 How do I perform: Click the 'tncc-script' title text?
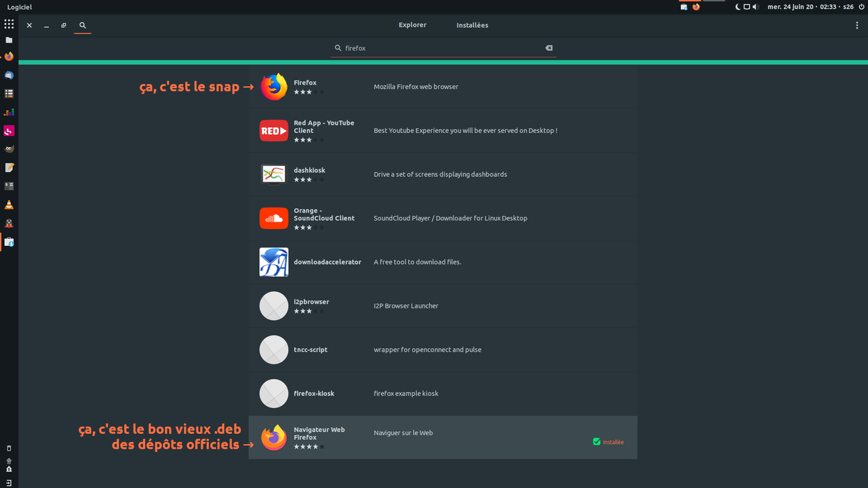tap(311, 350)
